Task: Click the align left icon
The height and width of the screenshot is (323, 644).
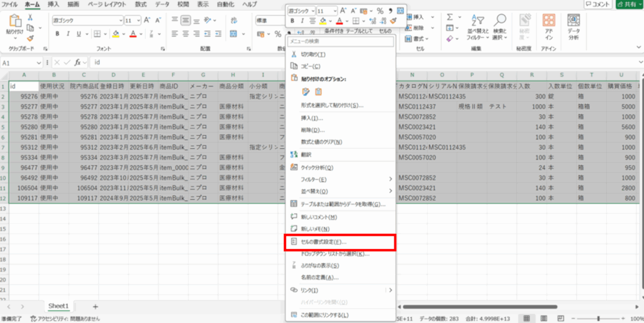Action: click(175, 34)
